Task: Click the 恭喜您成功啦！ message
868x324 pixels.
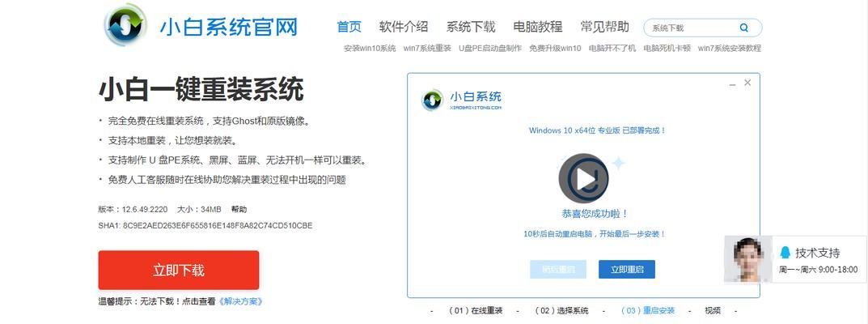Action: 595,214
